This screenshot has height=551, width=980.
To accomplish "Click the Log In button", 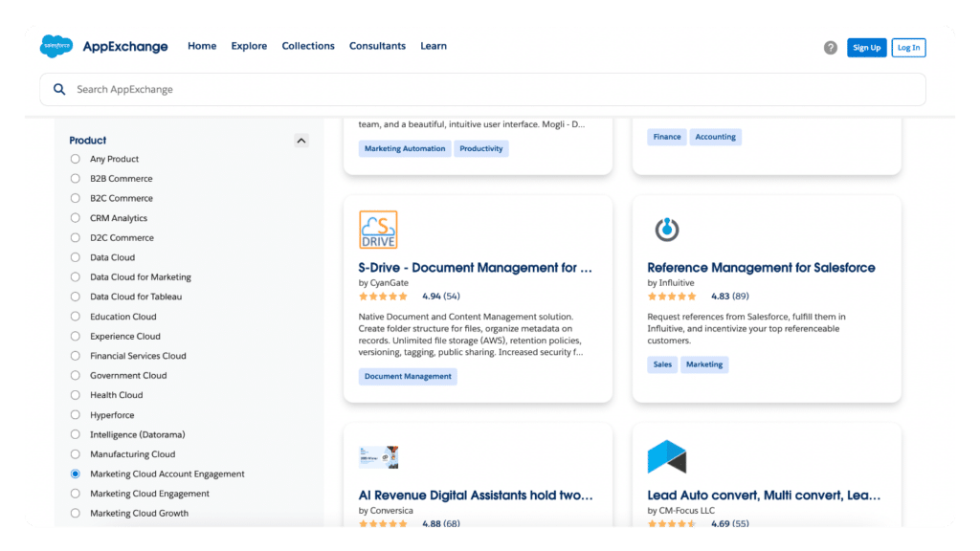I will tap(907, 47).
